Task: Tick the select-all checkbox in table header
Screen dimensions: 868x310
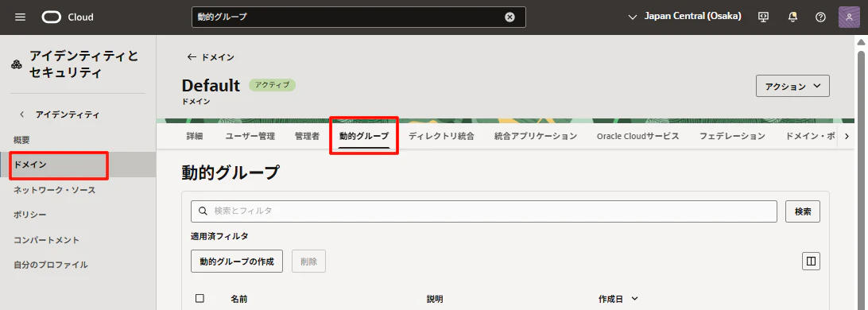Action: pos(200,298)
